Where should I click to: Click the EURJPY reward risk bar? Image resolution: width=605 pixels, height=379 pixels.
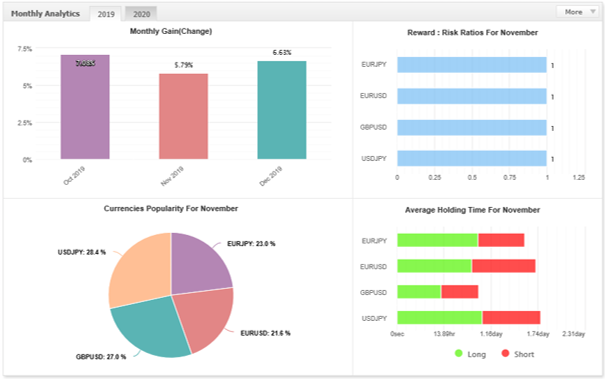[472, 65]
